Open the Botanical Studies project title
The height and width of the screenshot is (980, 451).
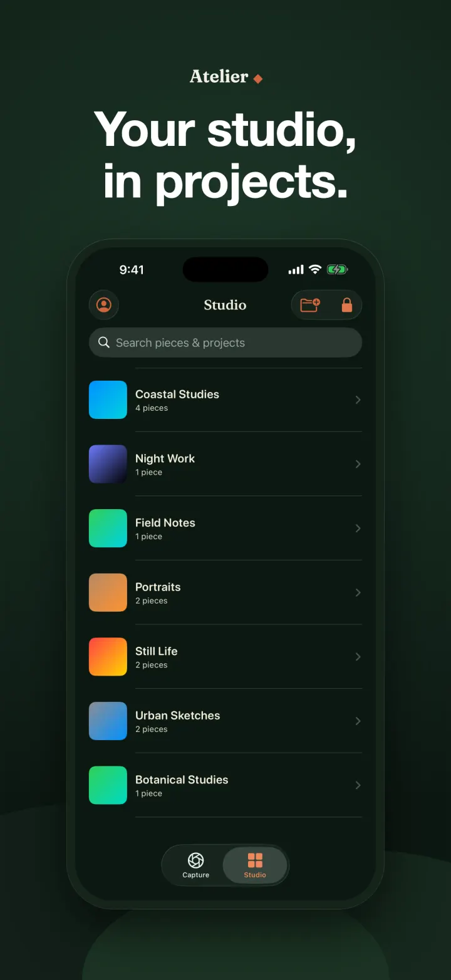click(182, 780)
